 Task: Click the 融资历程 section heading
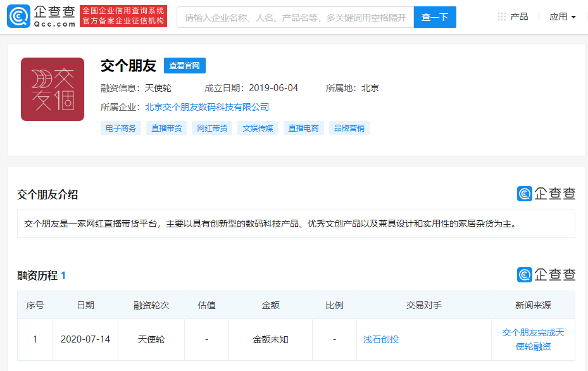[42, 276]
